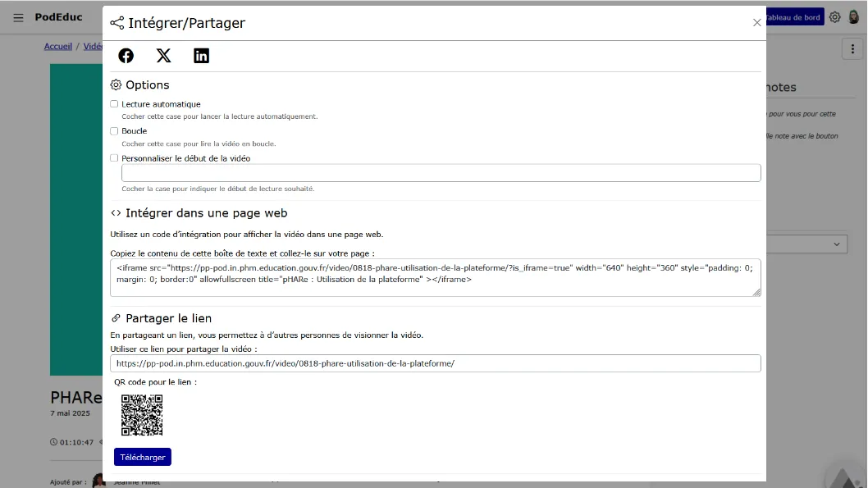Click the QR code image
Screen dimensions: 868x488
tap(142, 415)
